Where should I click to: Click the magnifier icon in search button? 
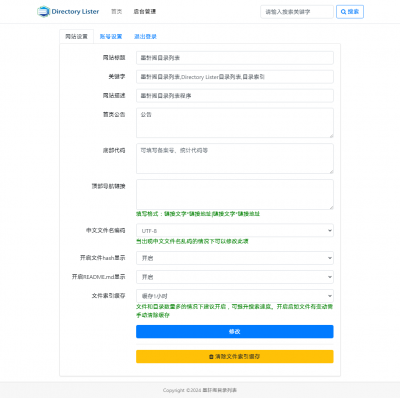(343, 12)
